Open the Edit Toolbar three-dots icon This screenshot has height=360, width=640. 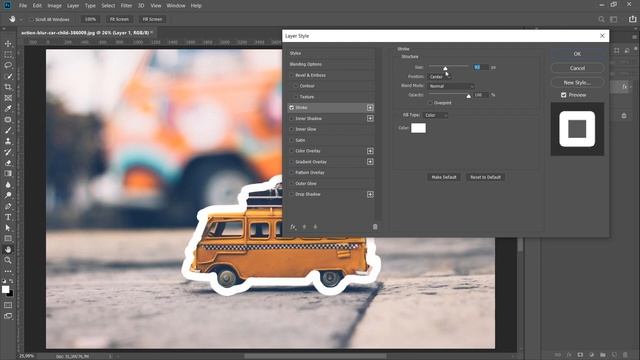[x=8, y=271]
